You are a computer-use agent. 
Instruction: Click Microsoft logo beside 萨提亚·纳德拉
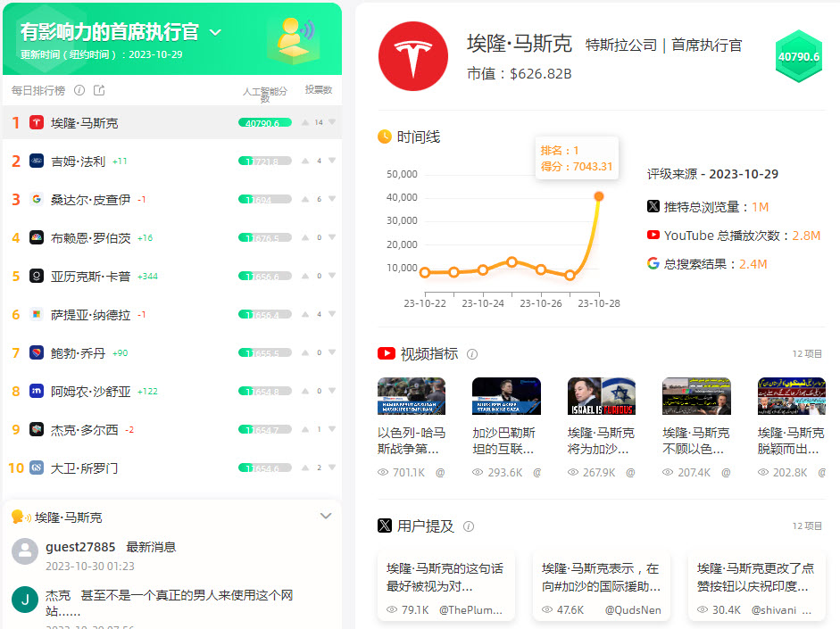coord(37,314)
